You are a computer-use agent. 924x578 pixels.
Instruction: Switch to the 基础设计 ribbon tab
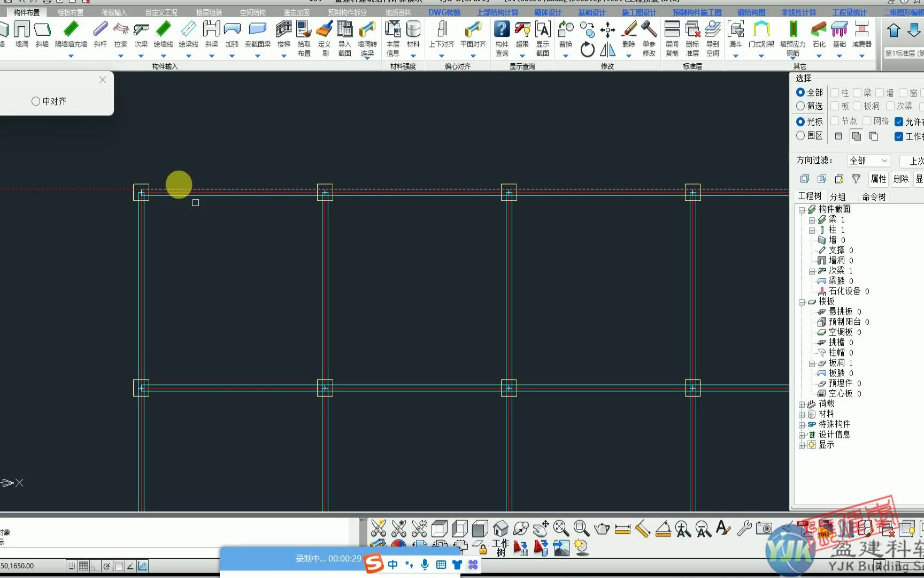point(592,12)
